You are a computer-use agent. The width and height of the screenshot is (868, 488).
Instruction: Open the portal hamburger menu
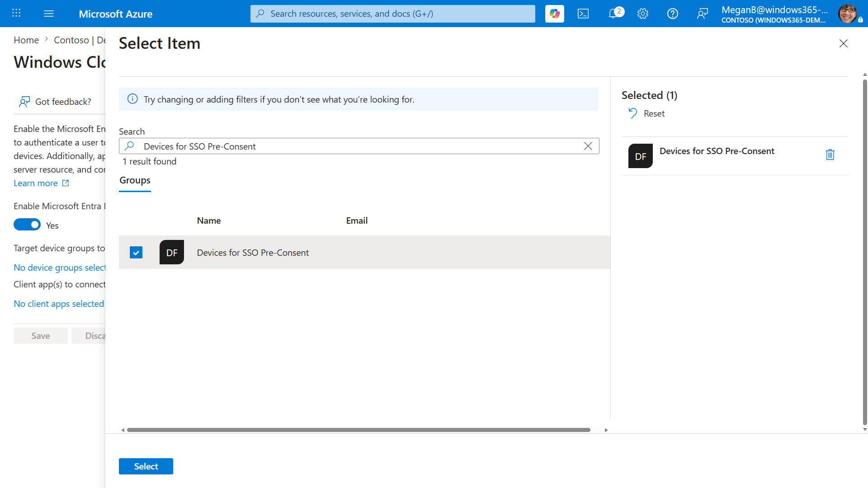point(49,14)
